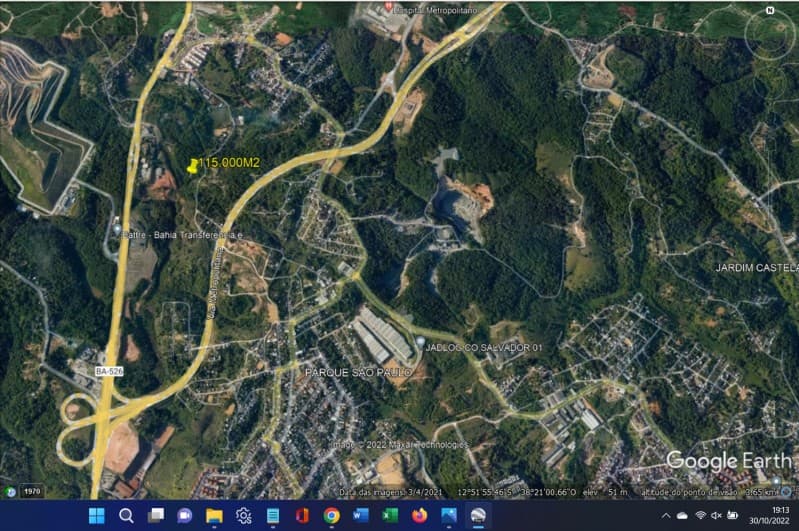799x531 pixels.
Task: Expand the hidden system tray icons chevron
Action: click(x=665, y=516)
